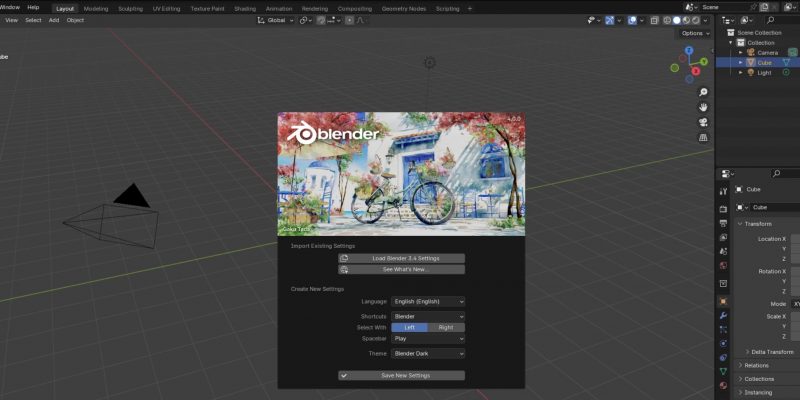Open the Physics properties tab icon
The image size is (800, 400).
click(723, 343)
